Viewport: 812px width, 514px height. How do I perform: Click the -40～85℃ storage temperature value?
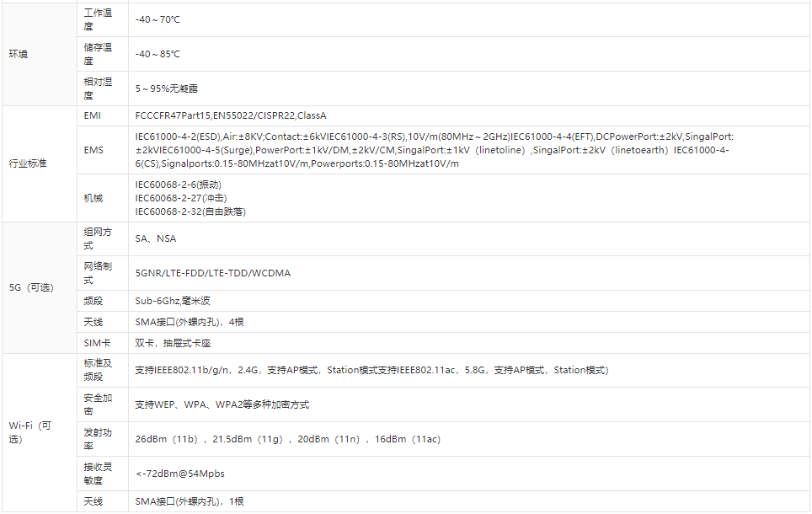(x=158, y=54)
